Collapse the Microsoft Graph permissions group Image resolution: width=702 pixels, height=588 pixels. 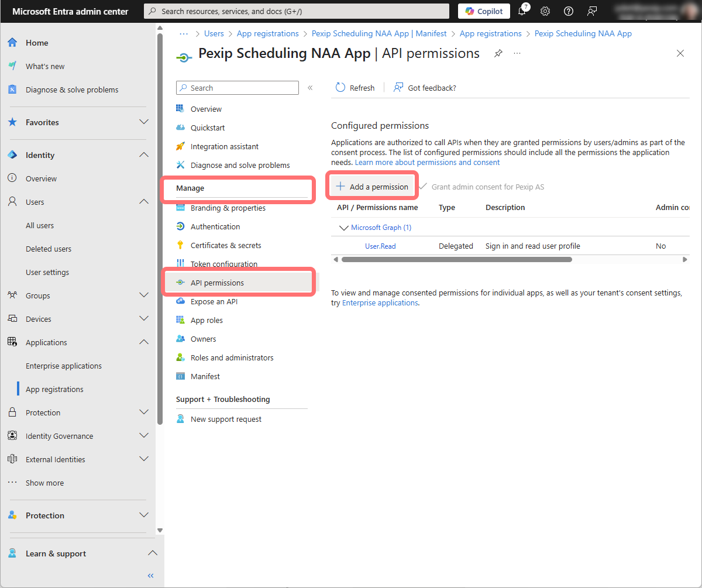click(x=343, y=228)
